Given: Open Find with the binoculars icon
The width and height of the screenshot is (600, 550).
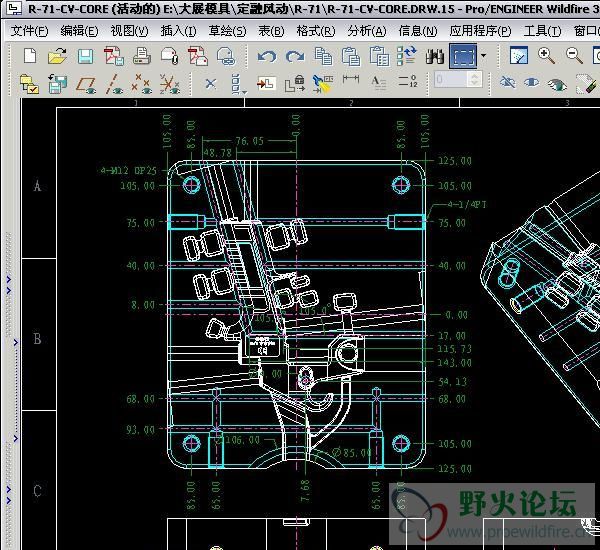Looking at the screenshot, I should [x=435, y=57].
